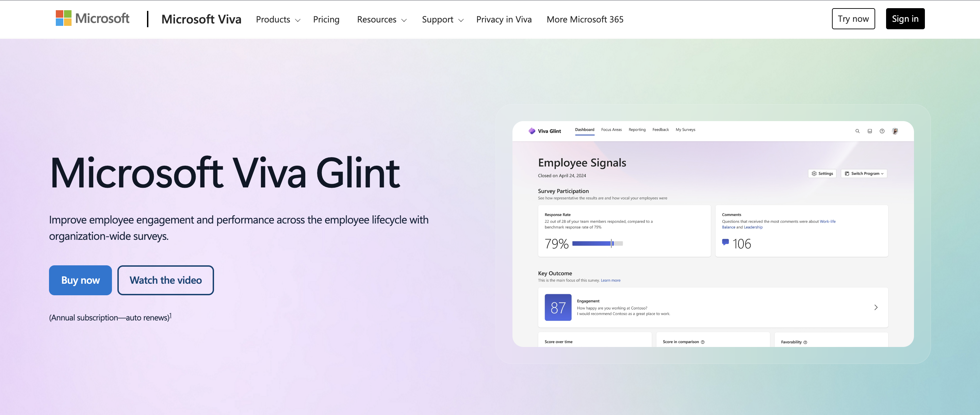Open the Feedback tab
The image size is (980, 415).
[x=660, y=130]
